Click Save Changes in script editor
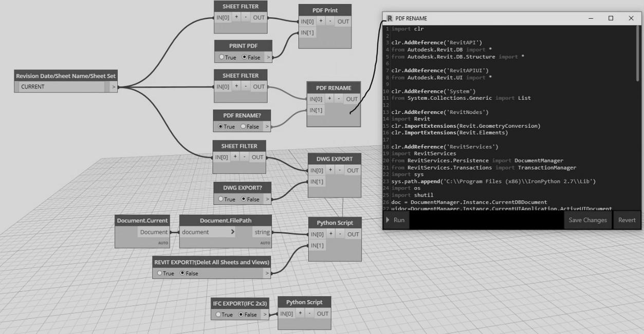Screen dimensions: 644x334 587,220
